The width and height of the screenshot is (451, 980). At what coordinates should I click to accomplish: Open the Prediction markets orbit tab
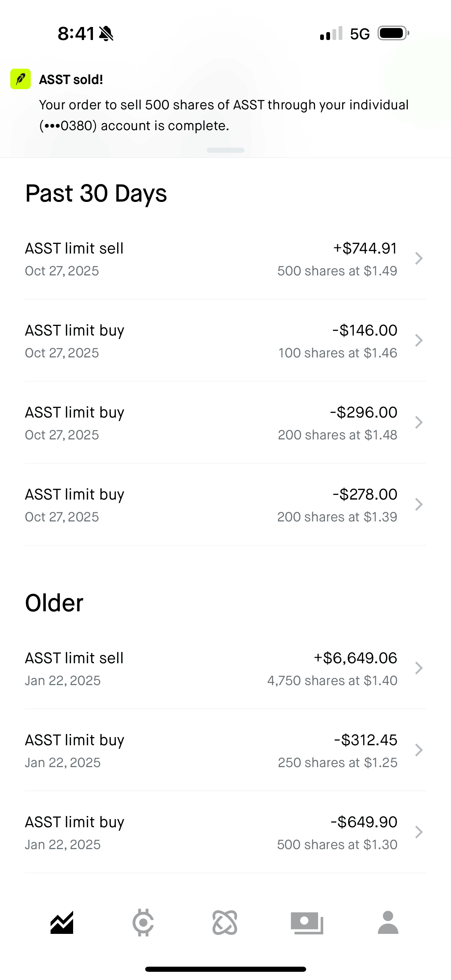(225, 923)
